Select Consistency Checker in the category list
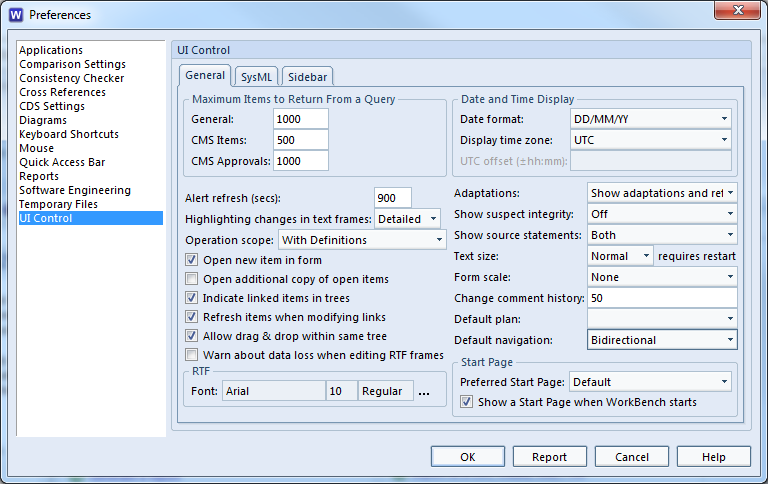 [x=72, y=78]
